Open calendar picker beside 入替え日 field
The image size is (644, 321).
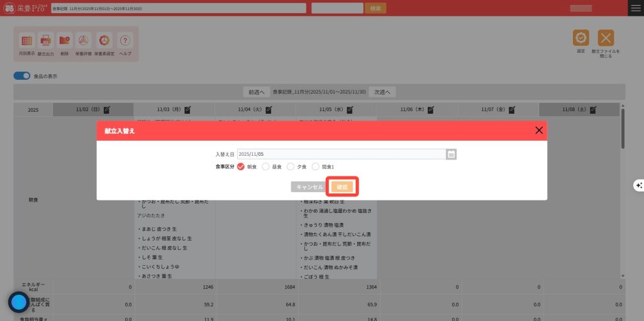[x=451, y=155]
